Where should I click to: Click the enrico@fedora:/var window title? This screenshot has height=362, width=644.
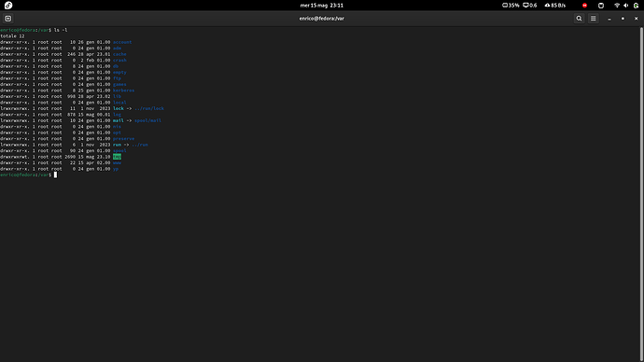coord(322,19)
